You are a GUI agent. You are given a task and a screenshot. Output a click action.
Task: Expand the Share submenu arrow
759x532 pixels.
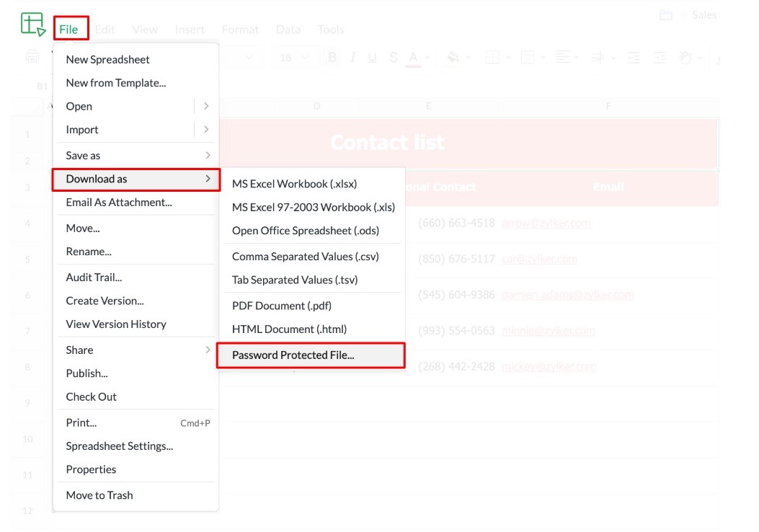208,350
